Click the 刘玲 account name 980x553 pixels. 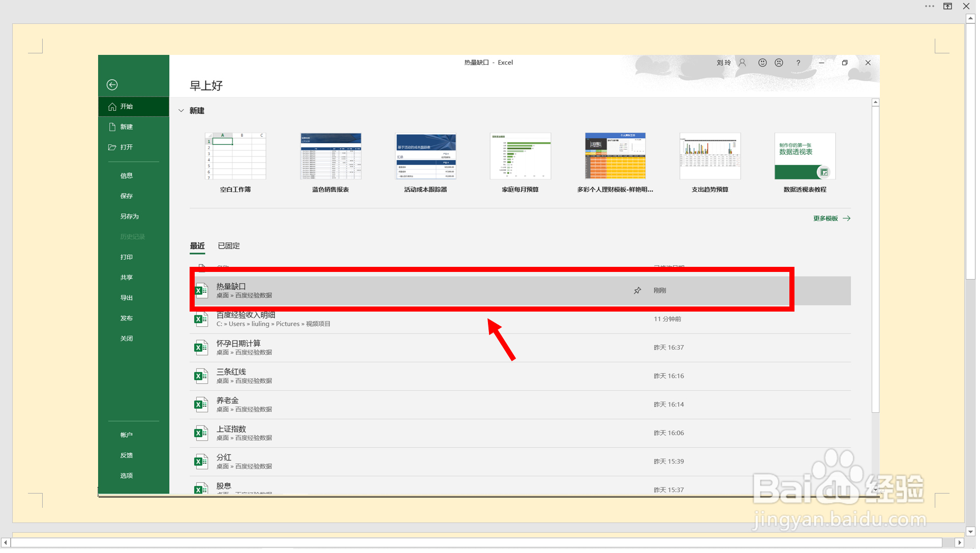[x=723, y=63]
